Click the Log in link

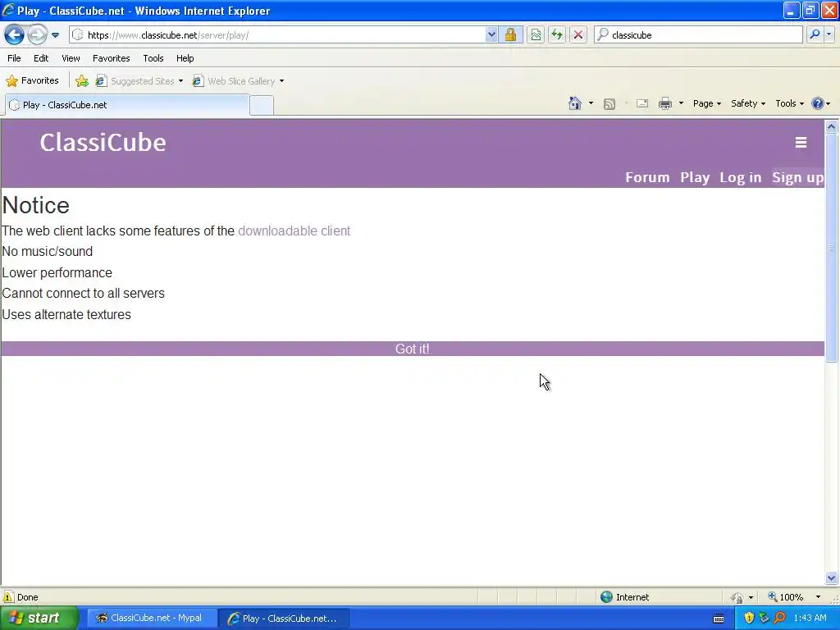741,177
